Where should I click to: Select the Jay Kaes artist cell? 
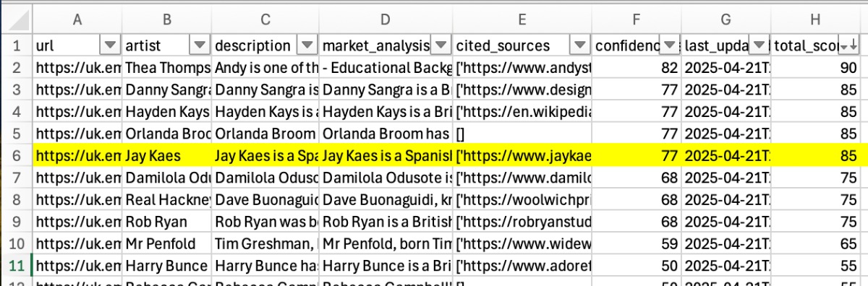click(167, 156)
